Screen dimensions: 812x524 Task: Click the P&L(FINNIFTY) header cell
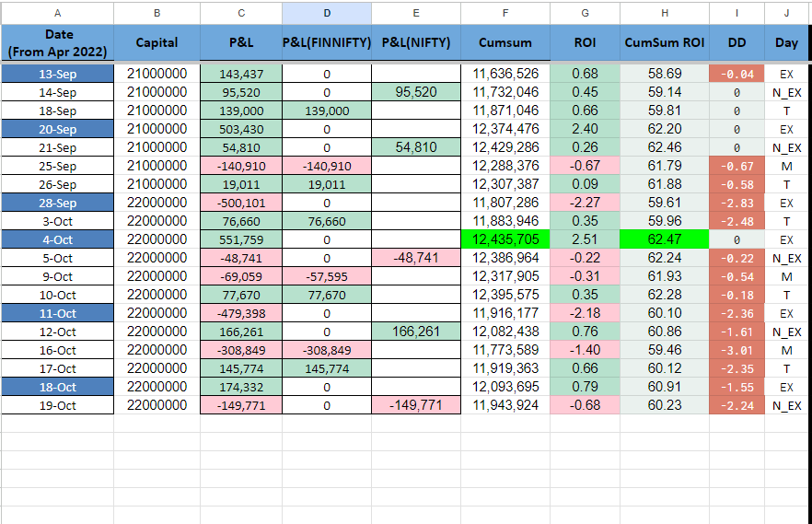(x=327, y=42)
